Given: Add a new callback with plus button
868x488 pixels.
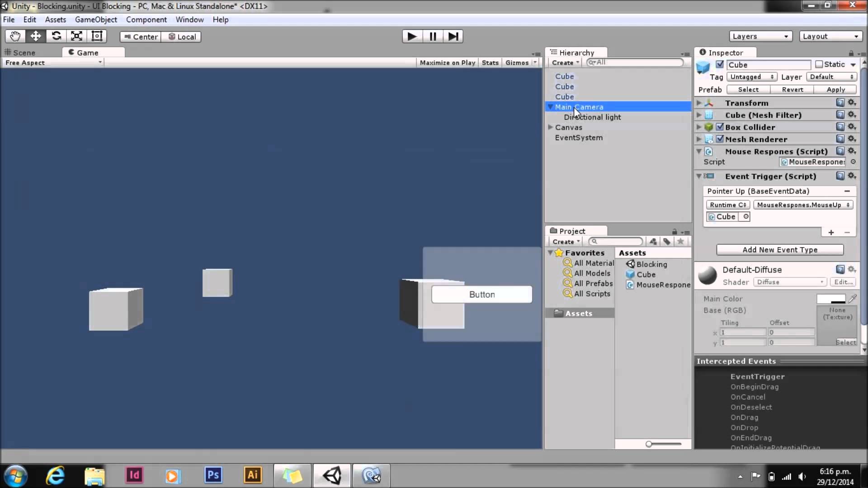Looking at the screenshot, I should (831, 232).
